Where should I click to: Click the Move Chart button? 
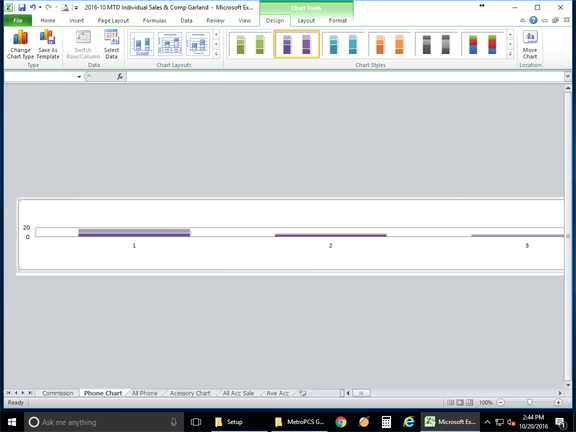point(530,44)
